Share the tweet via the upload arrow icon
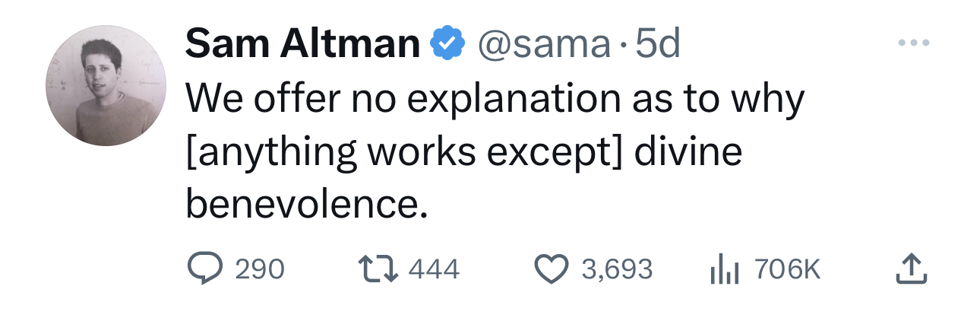Viewport: 980px width, 315px height. pos(911,269)
